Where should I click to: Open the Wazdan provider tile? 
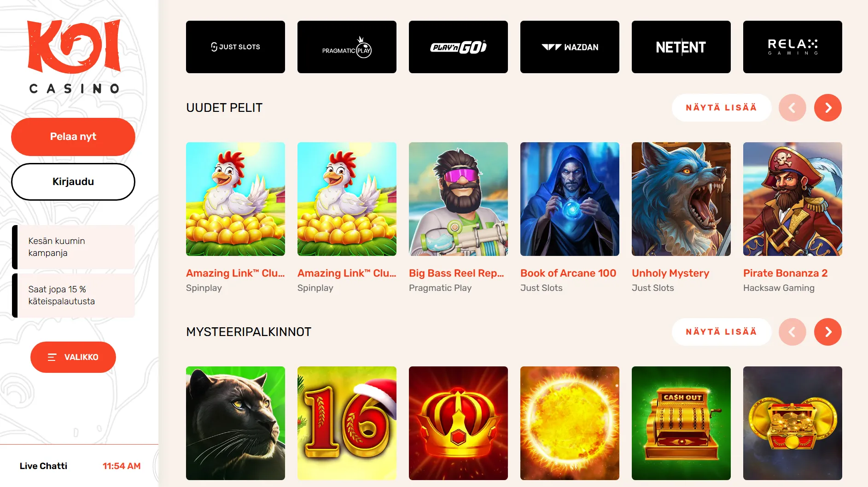pyautogui.click(x=570, y=47)
